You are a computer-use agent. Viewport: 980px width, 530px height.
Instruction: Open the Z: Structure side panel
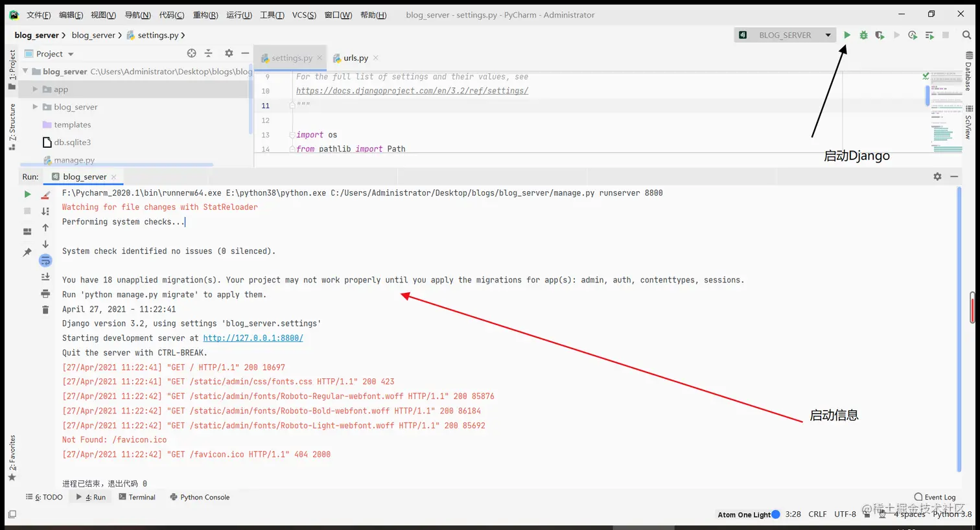(x=12, y=127)
